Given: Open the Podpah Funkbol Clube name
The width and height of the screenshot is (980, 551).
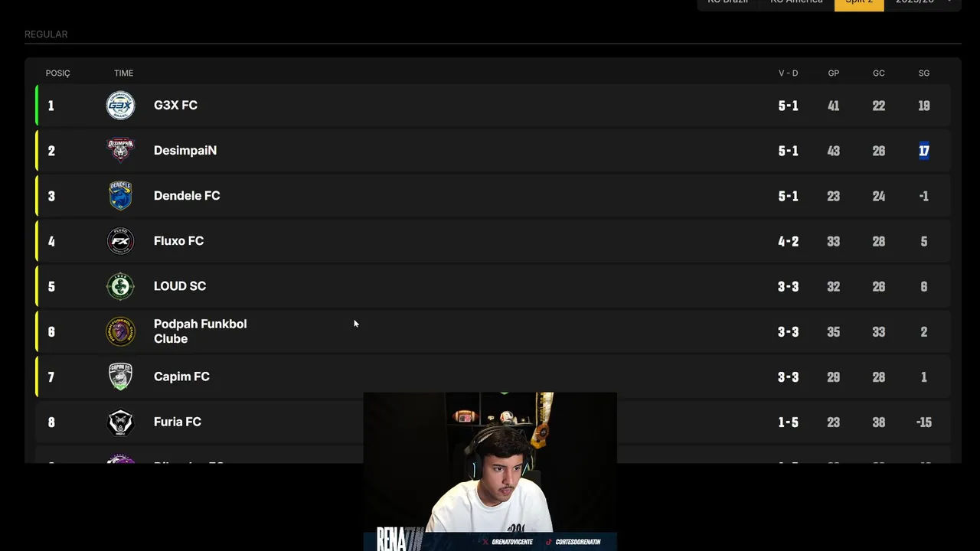Looking at the screenshot, I should tap(200, 331).
